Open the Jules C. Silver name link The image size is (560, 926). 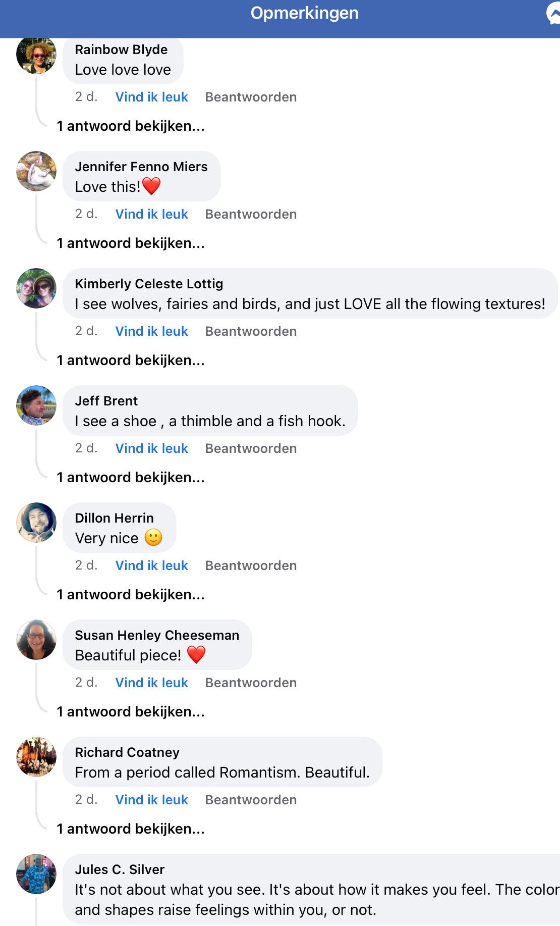[x=120, y=869]
